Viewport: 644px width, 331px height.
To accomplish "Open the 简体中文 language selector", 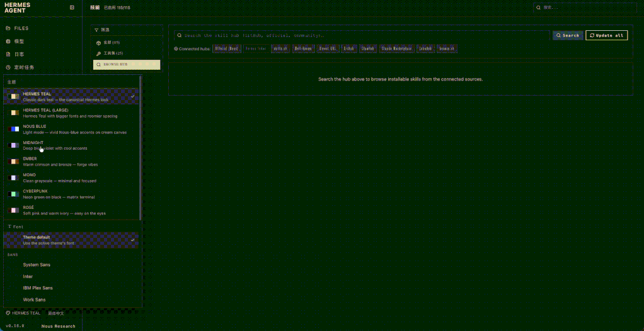I will tap(56, 313).
